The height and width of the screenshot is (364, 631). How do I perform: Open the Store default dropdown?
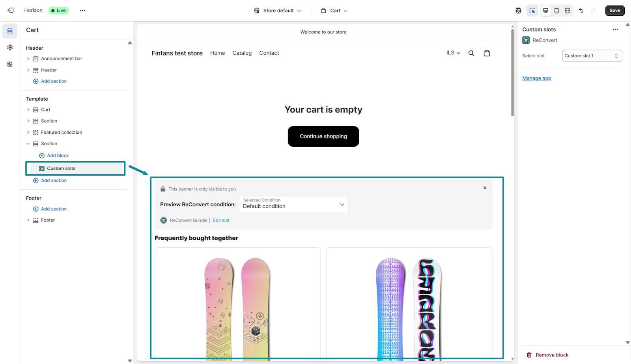pos(278,11)
